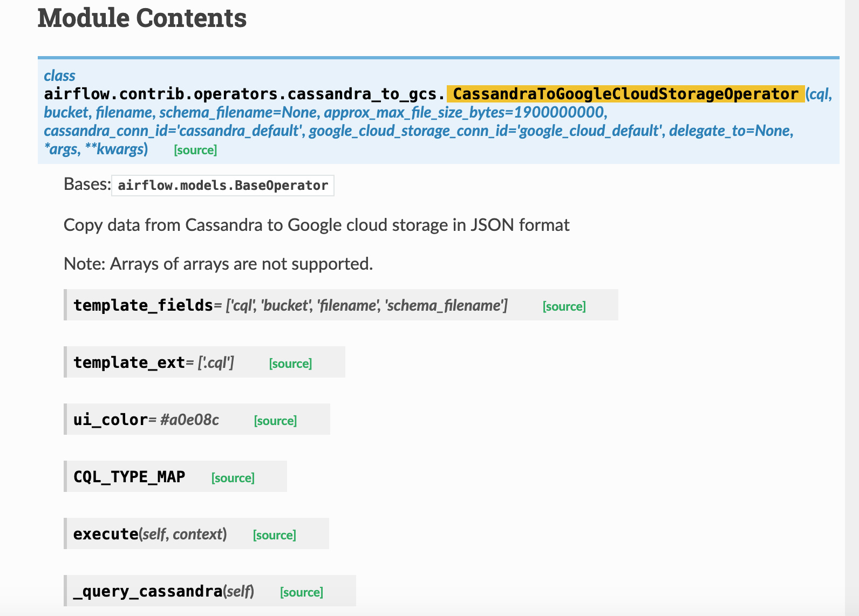Click the #a0e08c color value text
Screen dimensions: 859x616
pos(189,420)
